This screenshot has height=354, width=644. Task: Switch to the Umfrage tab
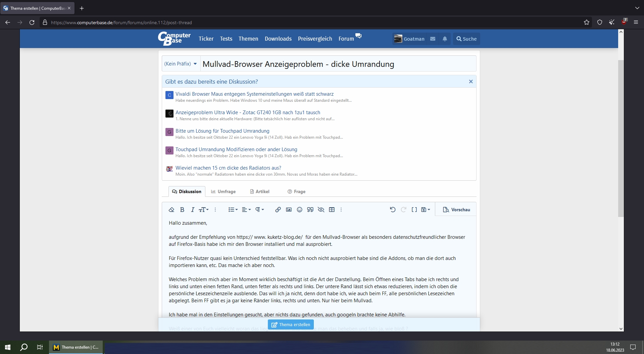coord(223,191)
